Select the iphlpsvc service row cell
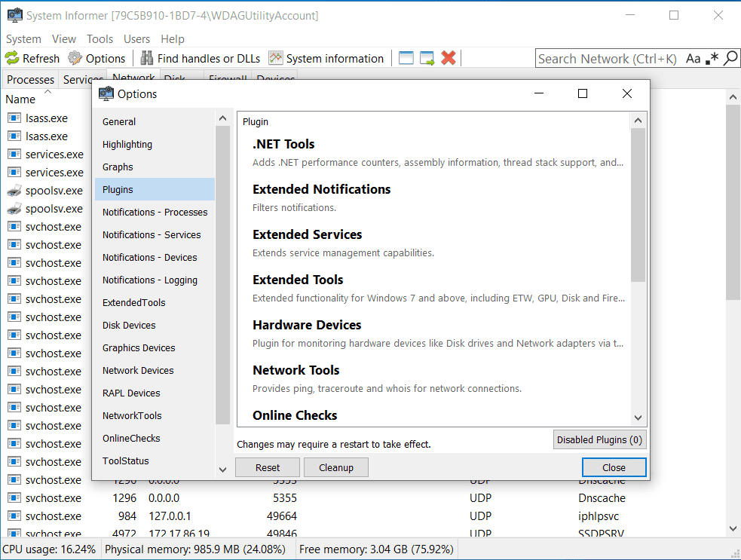 point(599,516)
